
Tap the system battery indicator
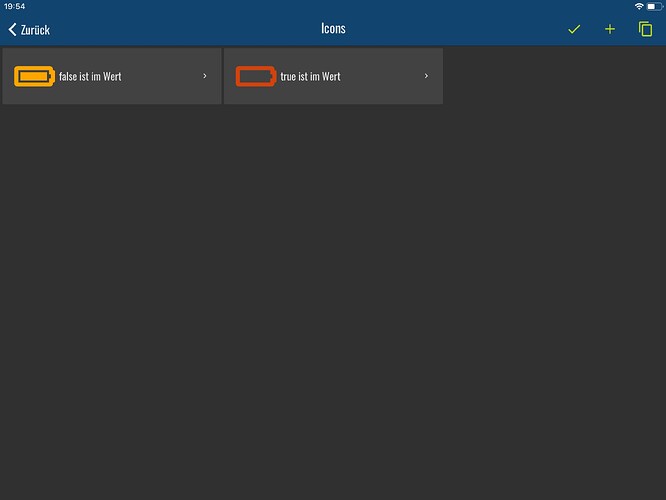point(654,6)
